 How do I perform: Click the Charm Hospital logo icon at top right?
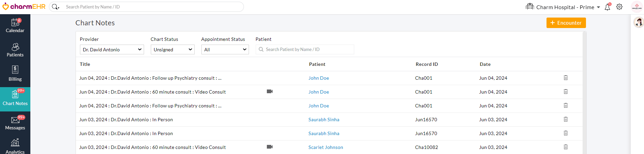[637, 7]
